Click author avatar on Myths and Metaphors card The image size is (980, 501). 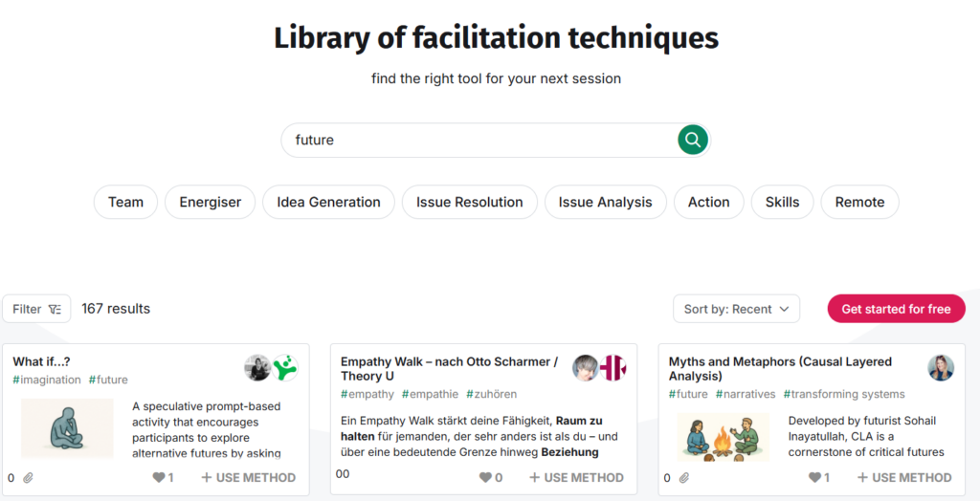coord(941,368)
